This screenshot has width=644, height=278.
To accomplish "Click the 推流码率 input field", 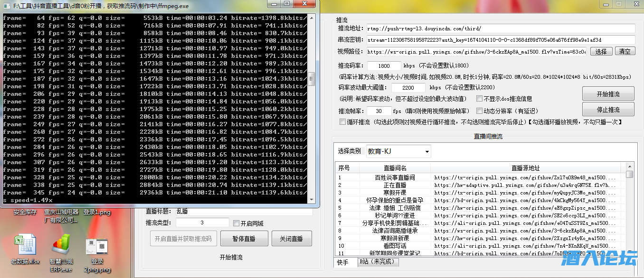I will click(x=384, y=66).
